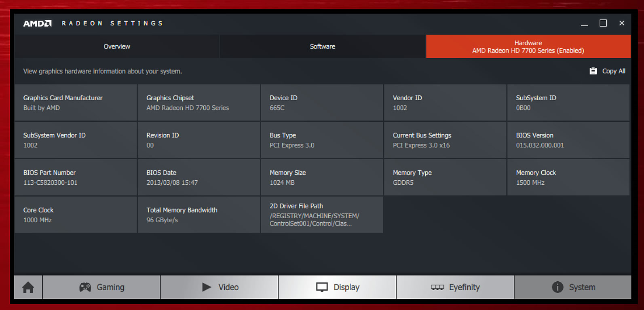Open the Gaming section

[x=101, y=287]
